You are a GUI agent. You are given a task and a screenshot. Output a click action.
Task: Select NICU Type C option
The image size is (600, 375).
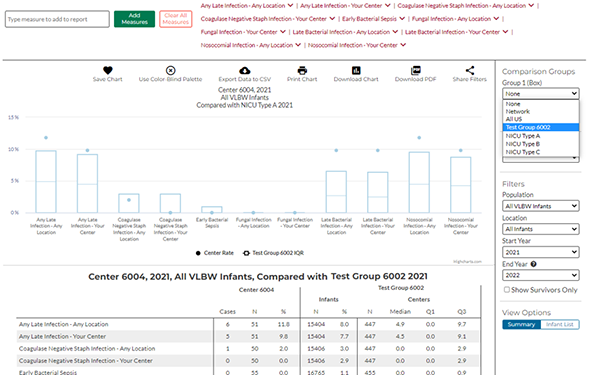tap(540, 152)
